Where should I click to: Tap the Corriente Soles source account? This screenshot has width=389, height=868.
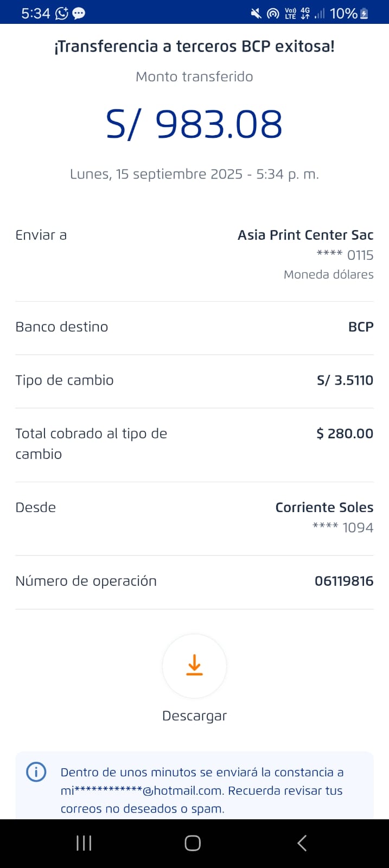coord(324,507)
